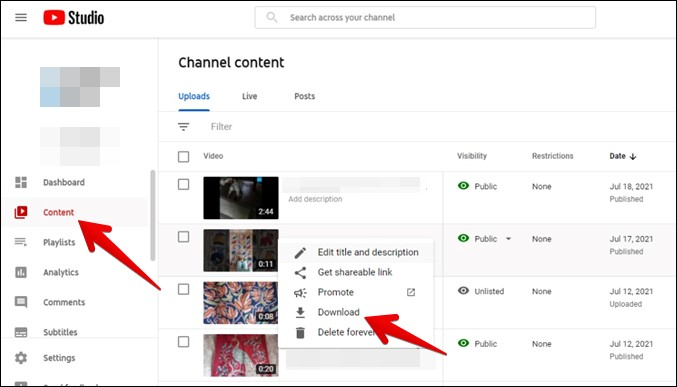The width and height of the screenshot is (677, 387).
Task: Expand the Public visibility dropdown arrow
Action: 509,239
